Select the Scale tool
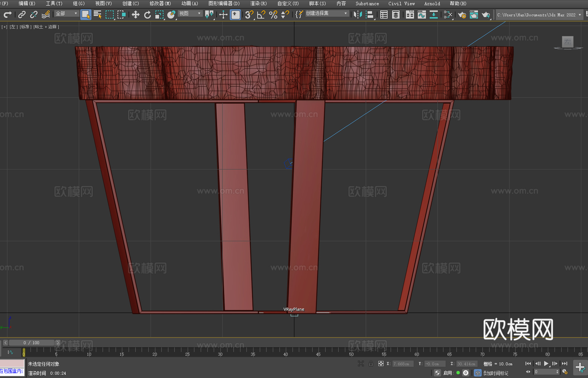This screenshot has height=378, width=588. [159, 14]
